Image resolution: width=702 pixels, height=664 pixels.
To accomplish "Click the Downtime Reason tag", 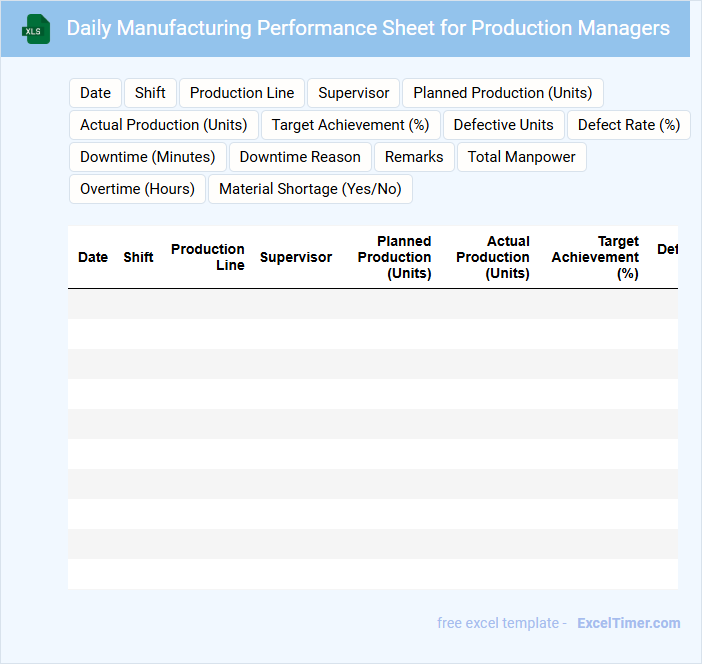I will 300,157.
